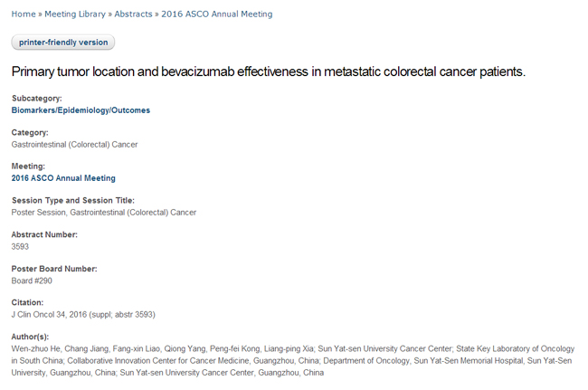
Task: Click the author name Wen-zhuo He
Action: point(34,348)
